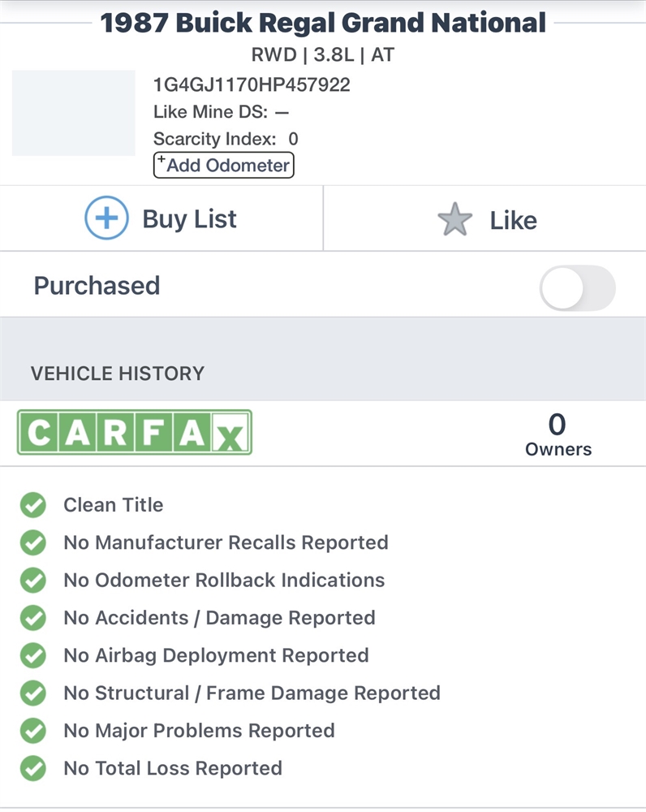Viewport: 646px width, 812px height.
Task: Tap the RWD | 3.8L | AT specs line
Action: point(323,54)
